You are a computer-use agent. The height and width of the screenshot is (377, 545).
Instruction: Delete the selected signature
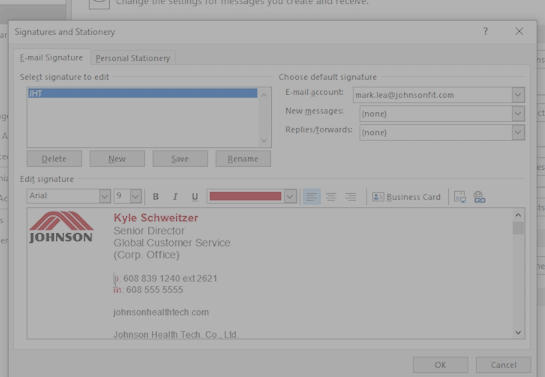click(54, 159)
